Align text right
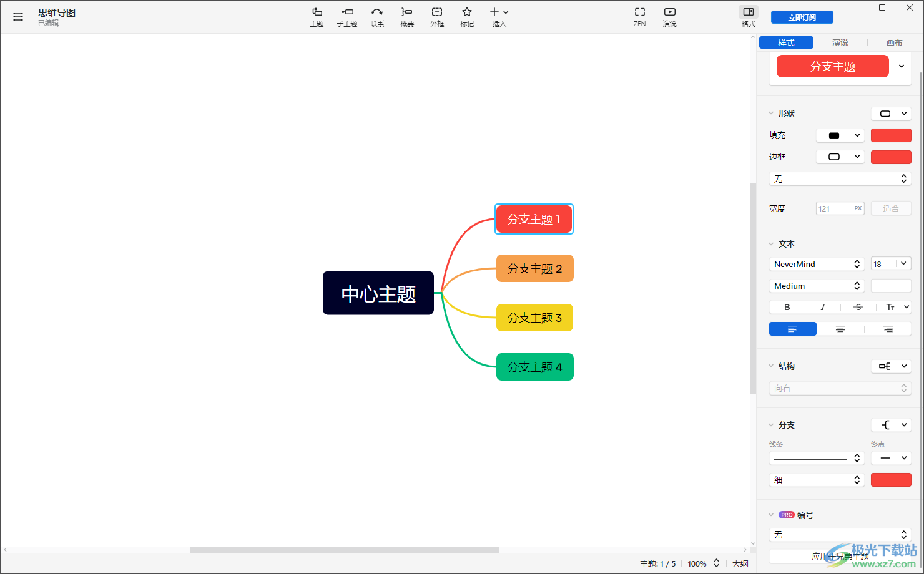Screen dimensions: 924x574 [x=888, y=329]
